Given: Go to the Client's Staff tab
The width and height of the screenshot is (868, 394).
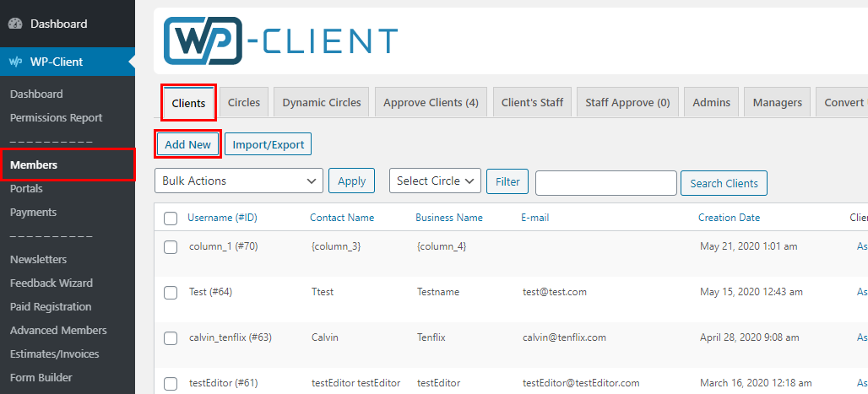Looking at the screenshot, I should pyautogui.click(x=533, y=102).
